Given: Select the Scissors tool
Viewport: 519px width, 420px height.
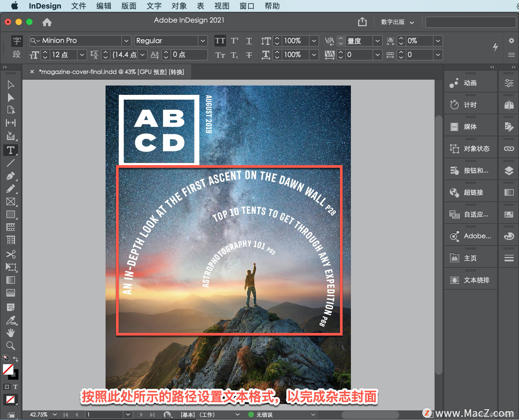Looking at the screenshot, I should tap(11, 254).
